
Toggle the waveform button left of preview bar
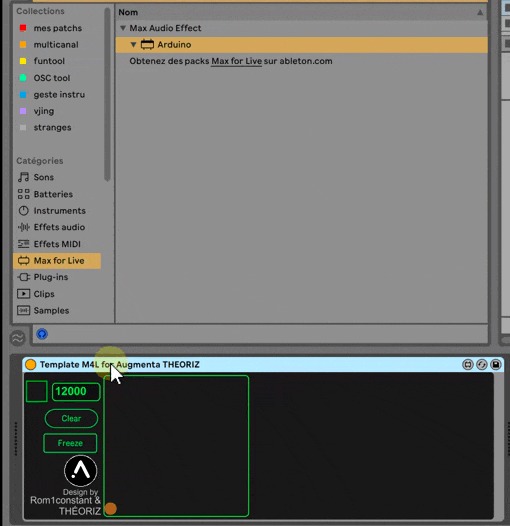(18, 338)
